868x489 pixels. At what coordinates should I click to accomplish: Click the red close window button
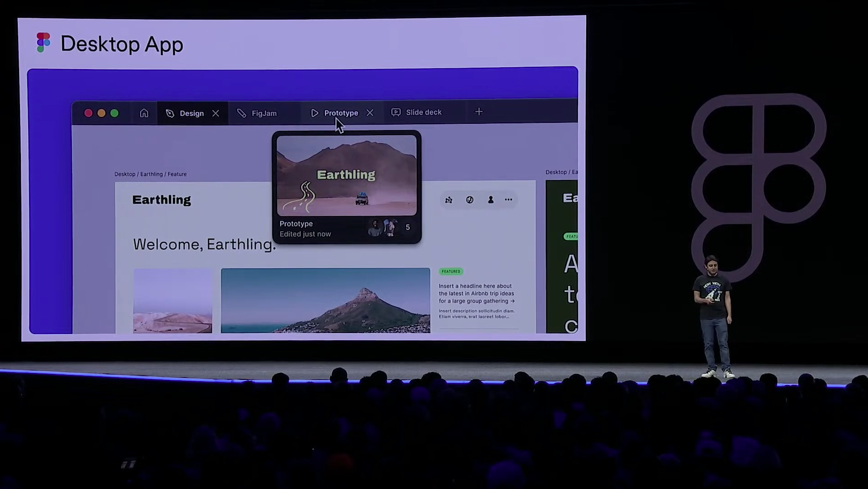tap(89, 113)
